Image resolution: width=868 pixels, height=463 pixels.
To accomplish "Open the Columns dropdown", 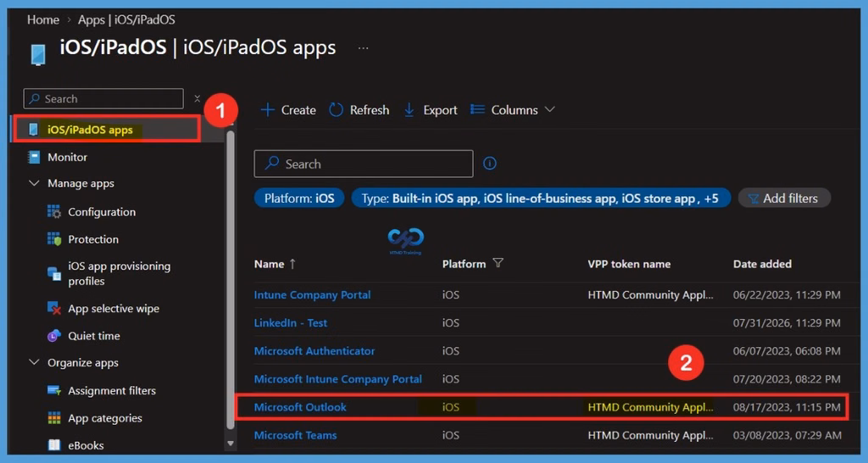I will tap(513, 110).
